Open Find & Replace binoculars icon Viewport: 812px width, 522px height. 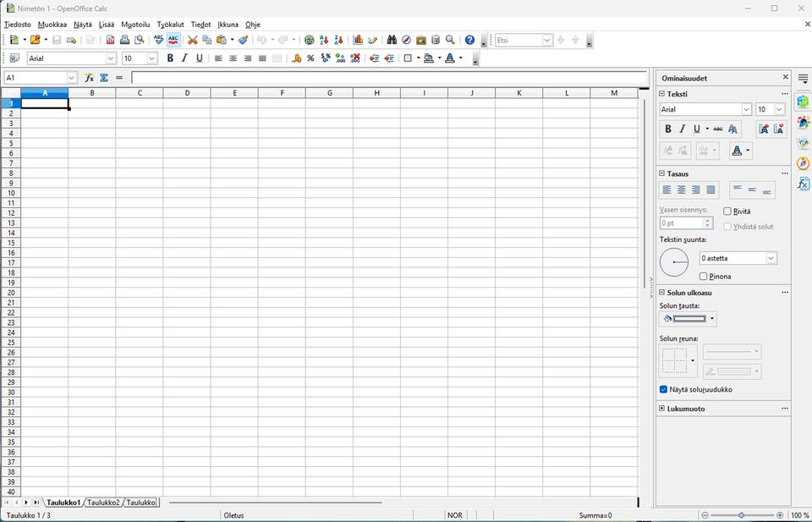pyautogui.click(x=392, y=40)
